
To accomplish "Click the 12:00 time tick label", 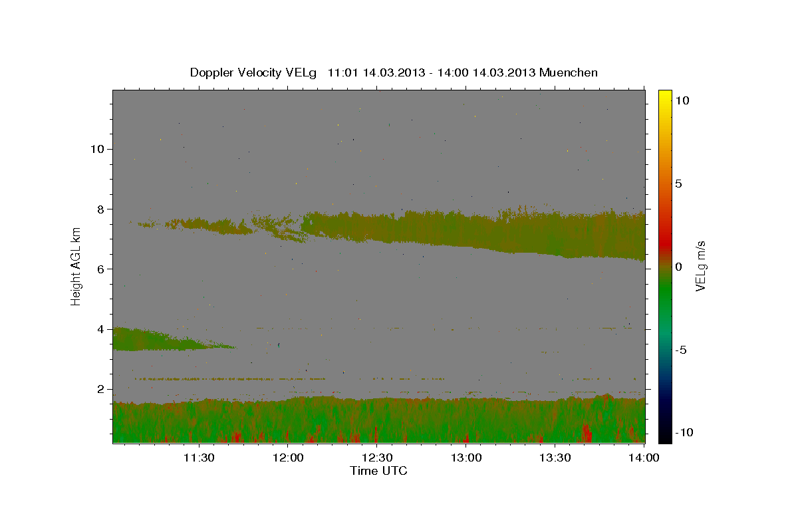I will pyautogui.click(x=287, y=458).
